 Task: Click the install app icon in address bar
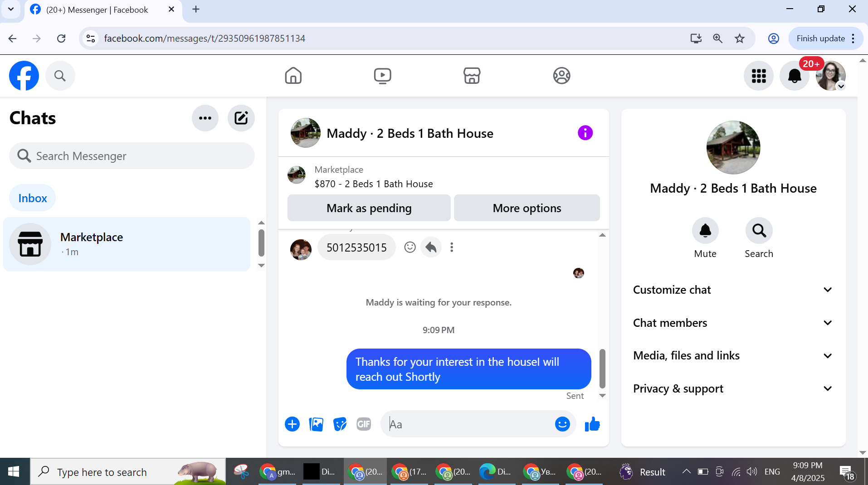(696, 39)
